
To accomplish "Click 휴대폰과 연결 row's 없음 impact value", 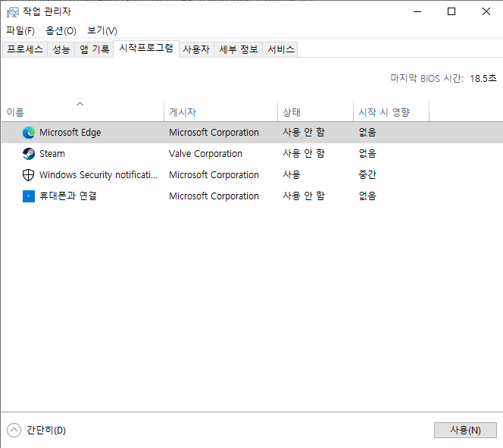I will coord(367,196).
